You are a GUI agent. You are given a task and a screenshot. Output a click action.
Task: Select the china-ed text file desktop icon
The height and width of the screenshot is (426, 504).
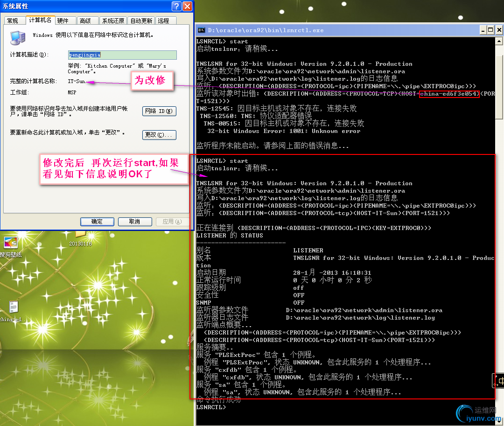click(13, 311)
